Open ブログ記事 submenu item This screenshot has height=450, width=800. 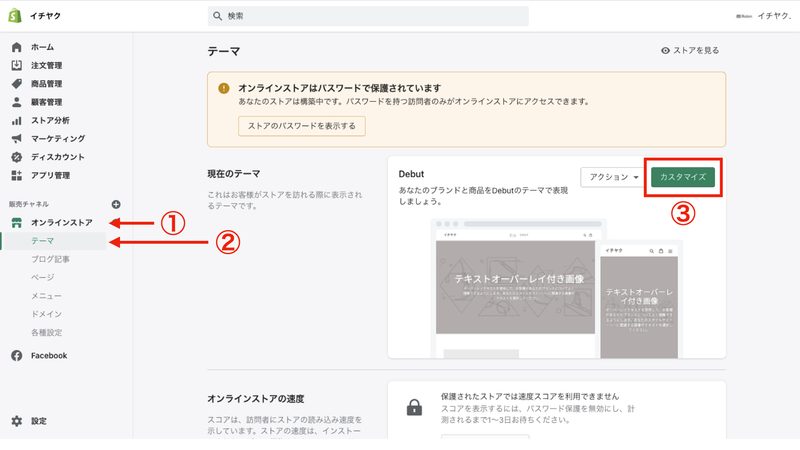pos(50,259)
